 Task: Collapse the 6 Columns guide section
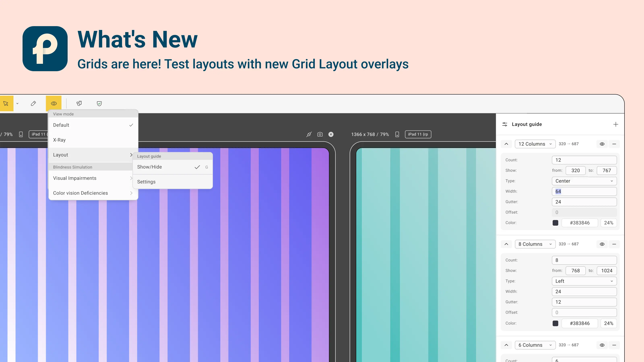[x=507, y=345]
